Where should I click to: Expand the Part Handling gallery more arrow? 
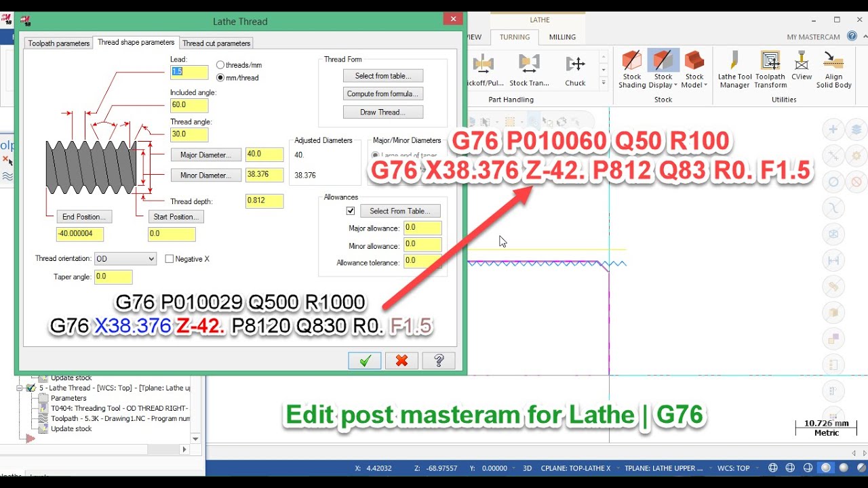(604, 83)
